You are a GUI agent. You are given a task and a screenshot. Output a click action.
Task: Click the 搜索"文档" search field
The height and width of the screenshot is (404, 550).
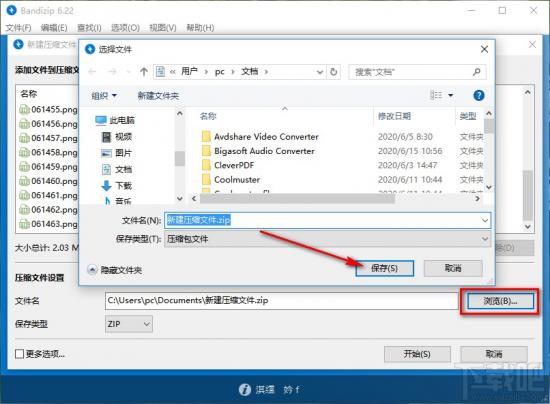417,72
